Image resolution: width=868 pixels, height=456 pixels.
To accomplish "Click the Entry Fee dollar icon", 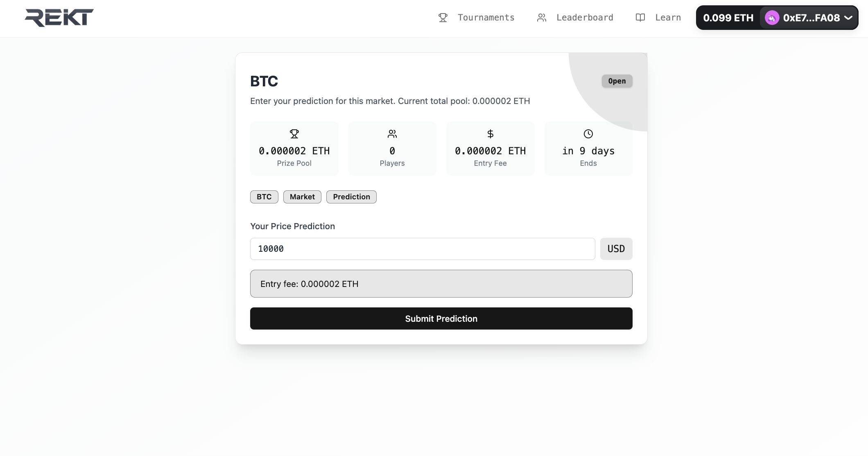I will [490, 134].
